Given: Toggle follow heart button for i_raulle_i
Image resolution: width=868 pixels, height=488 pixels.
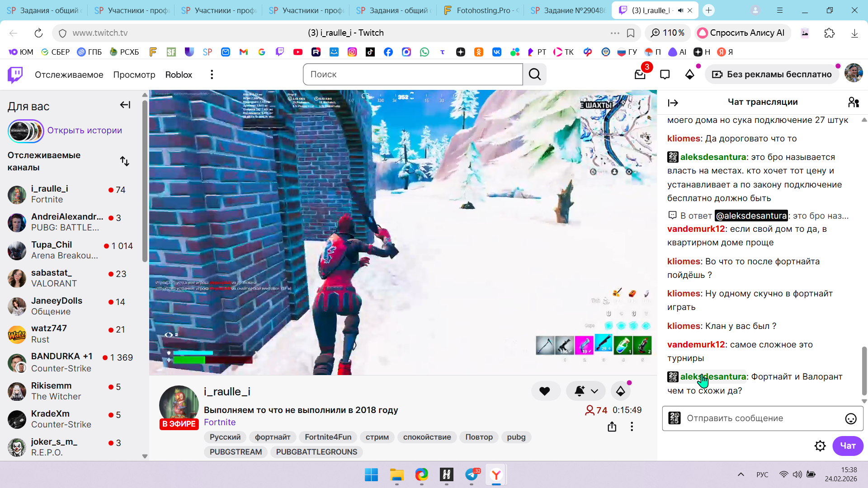Looking at the screenshot, I should pyautogui.click(x=545, y=391).
